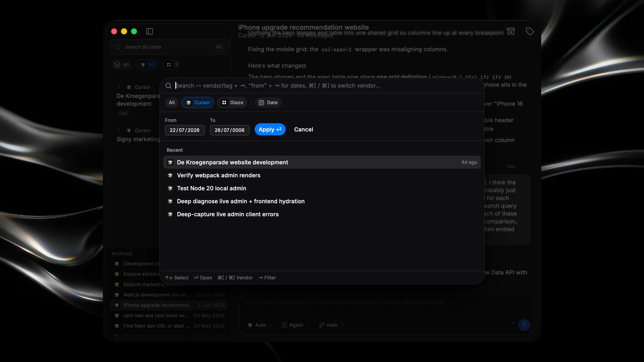
Task: Toggle the sidebar panel icon
Action: click(x=150, y=31)
